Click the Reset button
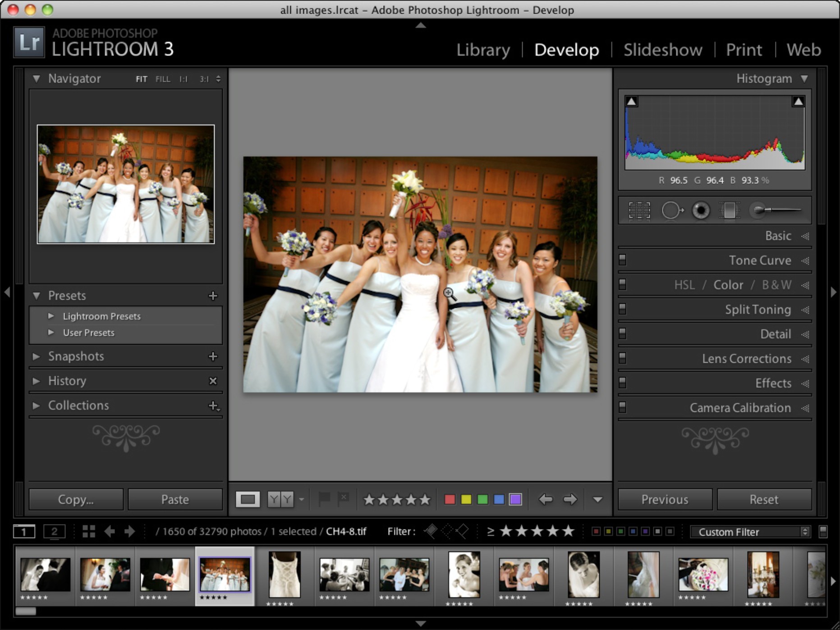 tap(764, 499)
